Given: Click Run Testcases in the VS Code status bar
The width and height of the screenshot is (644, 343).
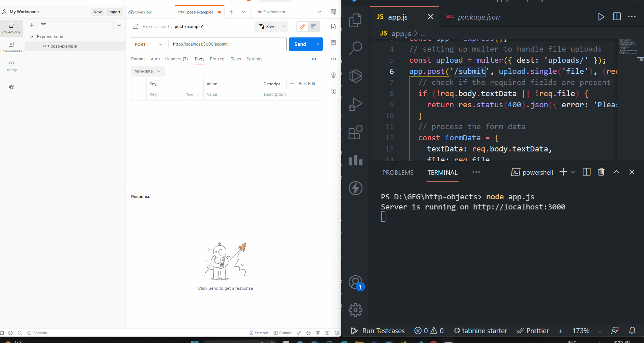Looking at the screenshot, I should tap(378, 331).
